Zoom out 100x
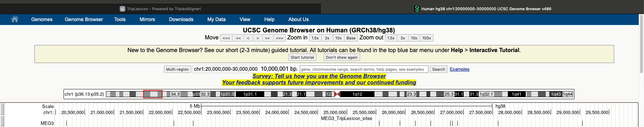Image resolution: width=644 pixels, height=127 pixels. [x=427, y=38]
